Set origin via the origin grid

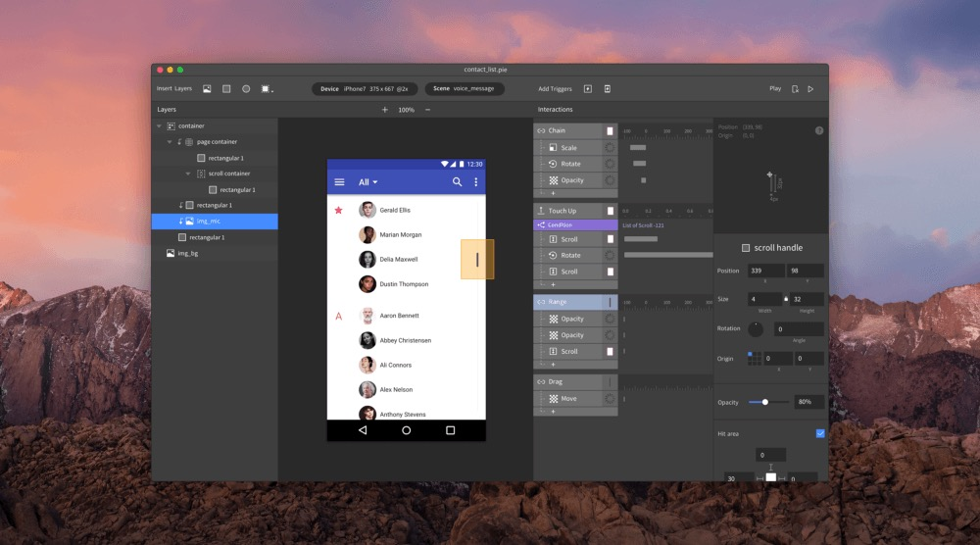pyautogui.click(x=755, y=358)
